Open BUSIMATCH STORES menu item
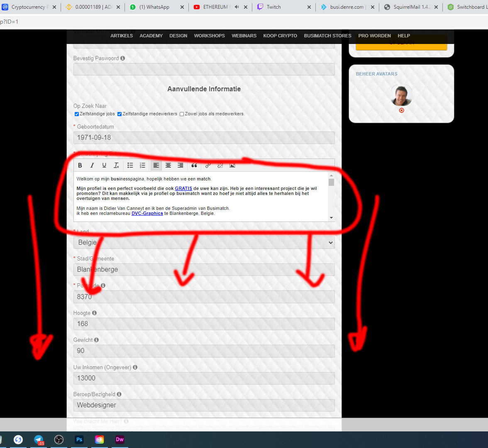The image size is (488, 448). pos(328,36)
